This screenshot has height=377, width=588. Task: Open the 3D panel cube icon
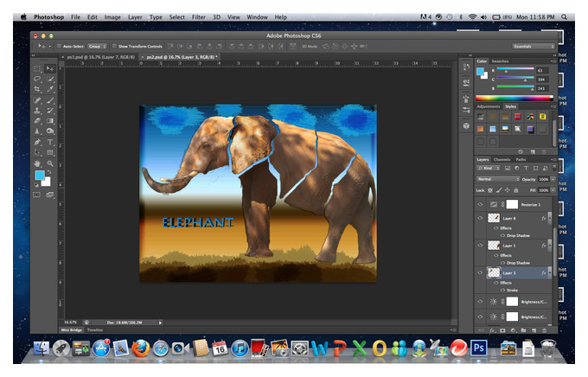coord(466,126)
